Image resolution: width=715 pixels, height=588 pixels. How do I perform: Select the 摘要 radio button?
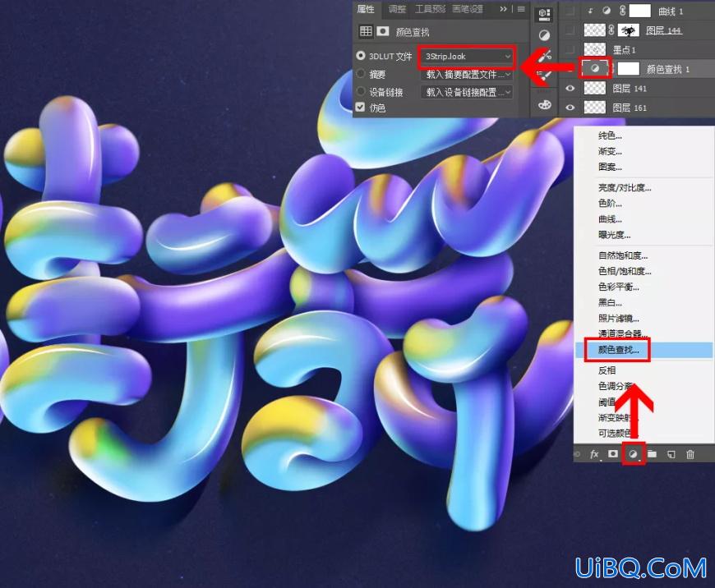(360, 73)
